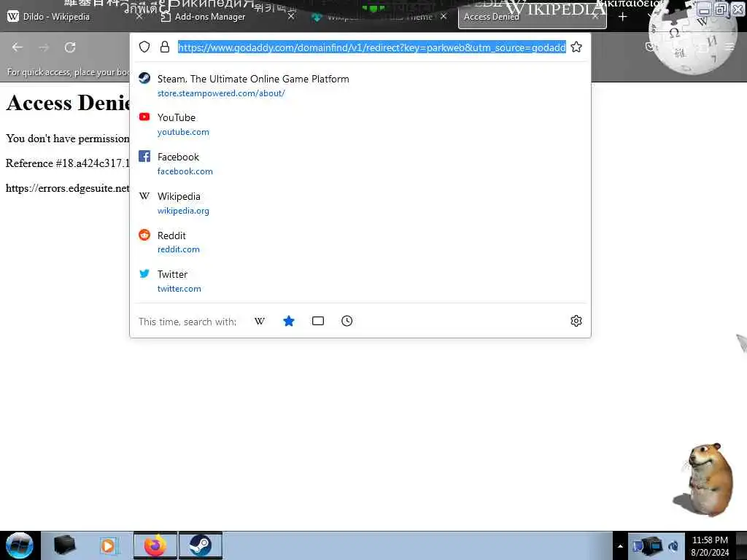Screen dimensions: 747x560
Task: Choose the YouTube suggestion
Action: 360,124
